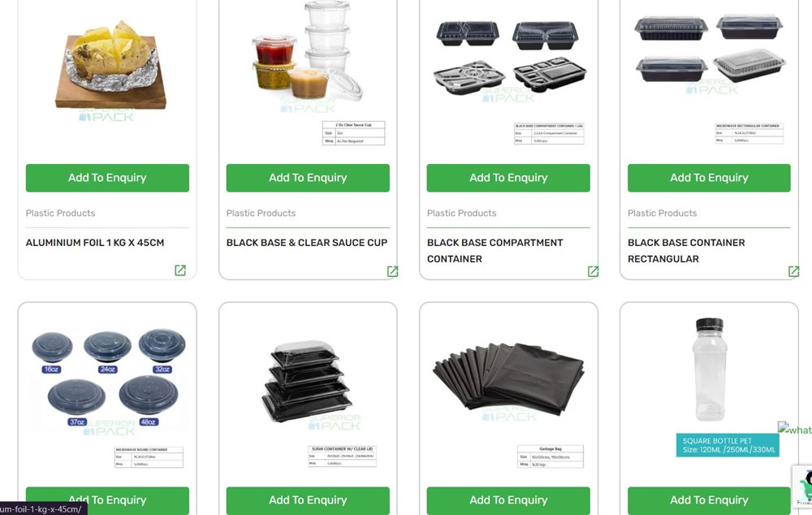Add Aluminium Foil to enquiry
The height and width of the screenshot is (515, 812).
pyautogui.click(x=107, y=178)
